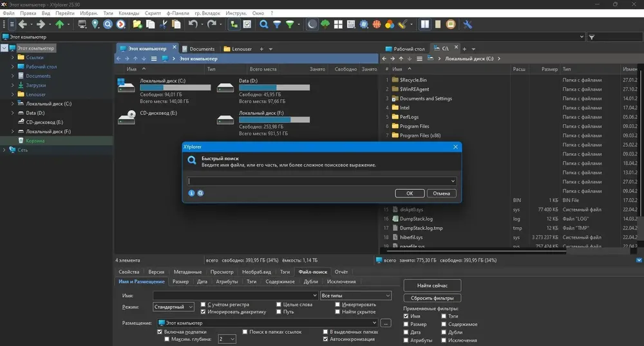The width and height of the screenshot is (644, 346).
Task: Click the 'Отмена' button in dialog
Action: pyautogui.click(x=442, y=194)
